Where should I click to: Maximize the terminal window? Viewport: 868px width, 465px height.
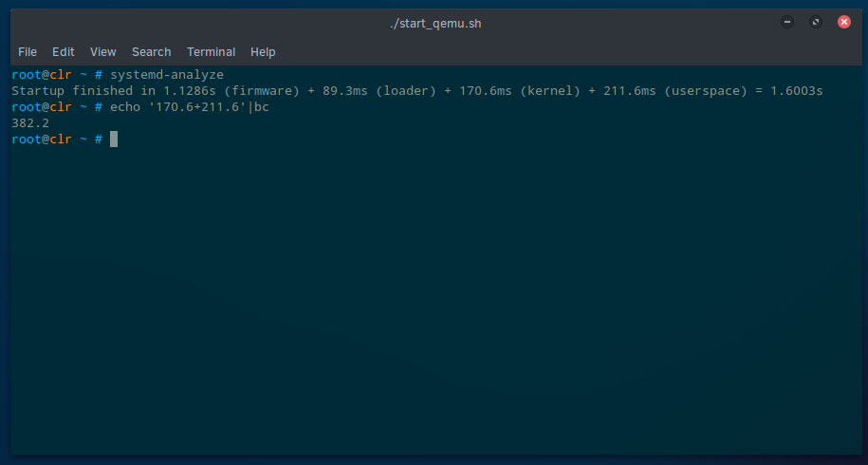tap(815, 23)
